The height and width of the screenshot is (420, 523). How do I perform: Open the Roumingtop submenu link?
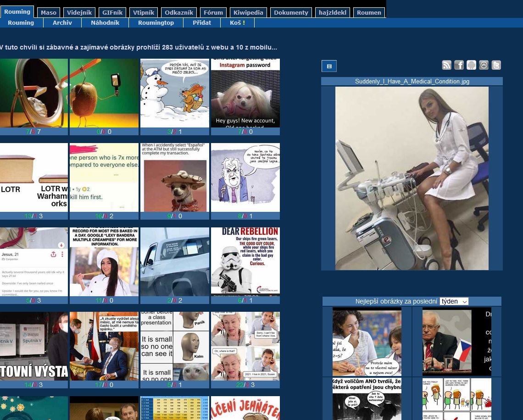click(156, 22)
